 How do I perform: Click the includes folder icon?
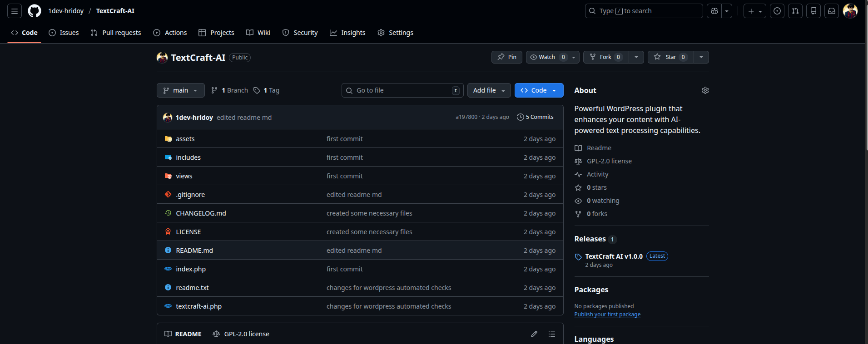pyautogui.click(x=168, y=157)
